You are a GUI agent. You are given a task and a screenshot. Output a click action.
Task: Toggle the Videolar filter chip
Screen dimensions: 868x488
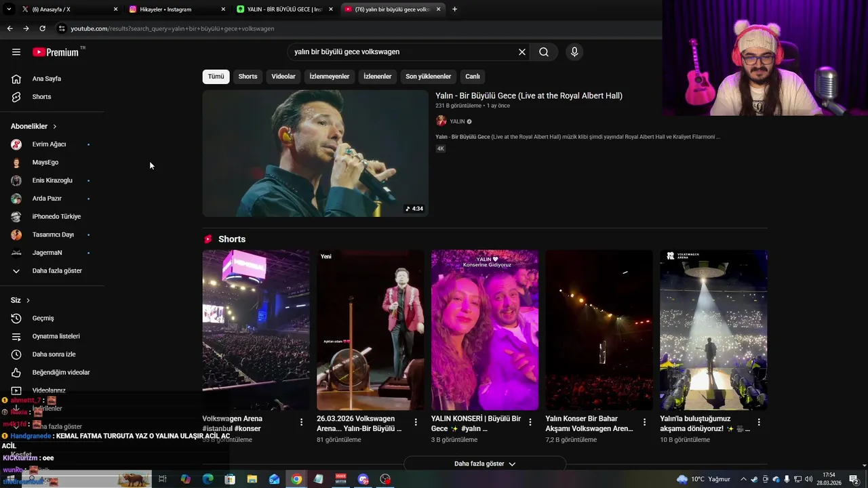(x=283, y=77)
